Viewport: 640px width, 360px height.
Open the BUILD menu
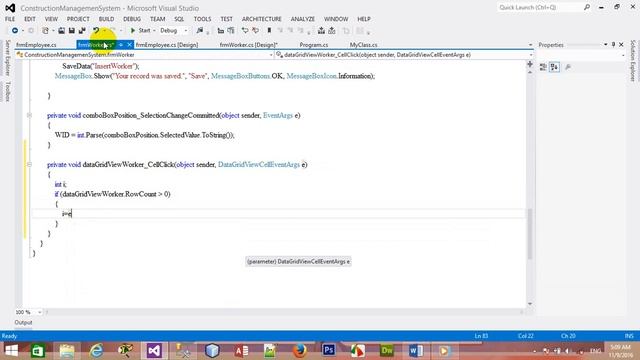(x=107, y=19)
